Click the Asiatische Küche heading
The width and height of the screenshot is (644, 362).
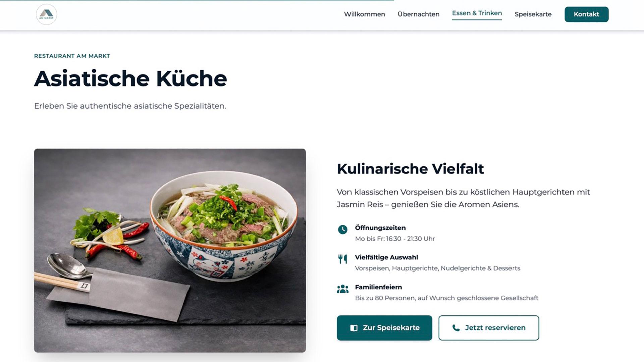pyautogui.click(x=130, y=79)
